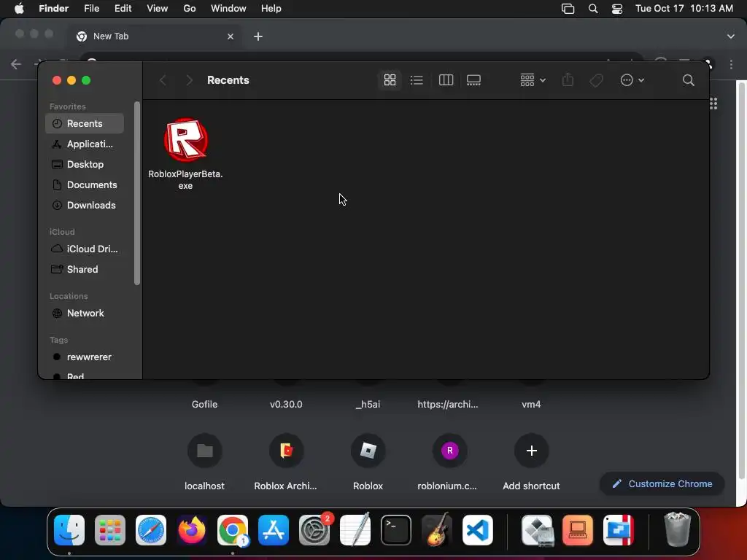Open the Finder Action ellipsis menu
The width and height of the screenshot is (747, 560).
click(632, 80)
